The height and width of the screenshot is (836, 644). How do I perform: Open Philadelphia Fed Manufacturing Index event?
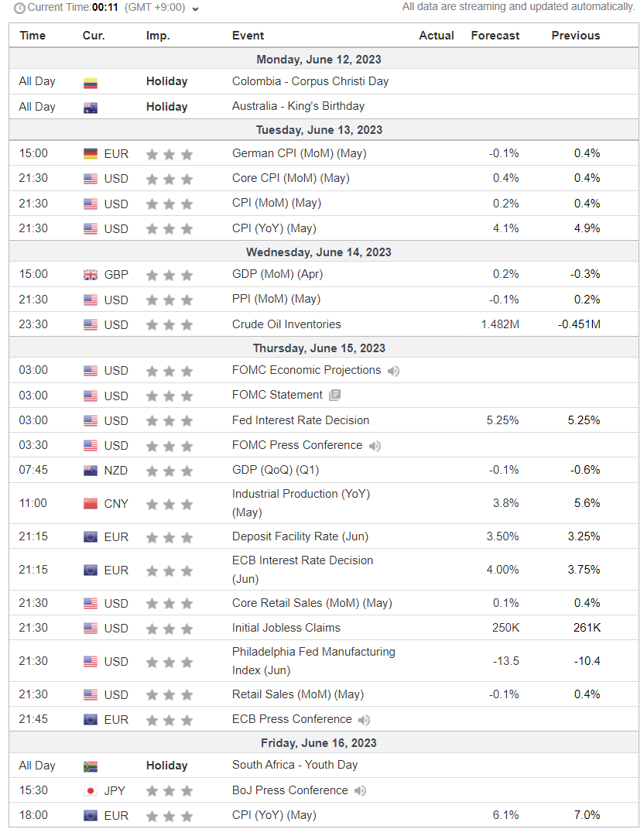click(x=313, y=660)
